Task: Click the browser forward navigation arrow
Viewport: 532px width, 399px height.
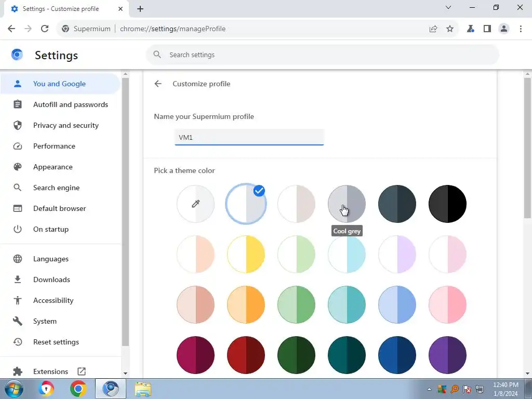Action: [x=28, y=29]
